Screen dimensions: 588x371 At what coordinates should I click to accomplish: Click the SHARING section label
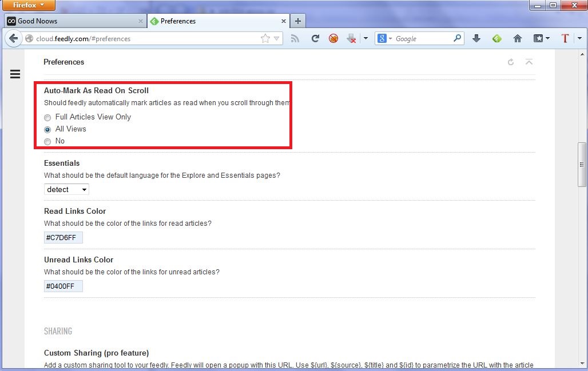58,332
